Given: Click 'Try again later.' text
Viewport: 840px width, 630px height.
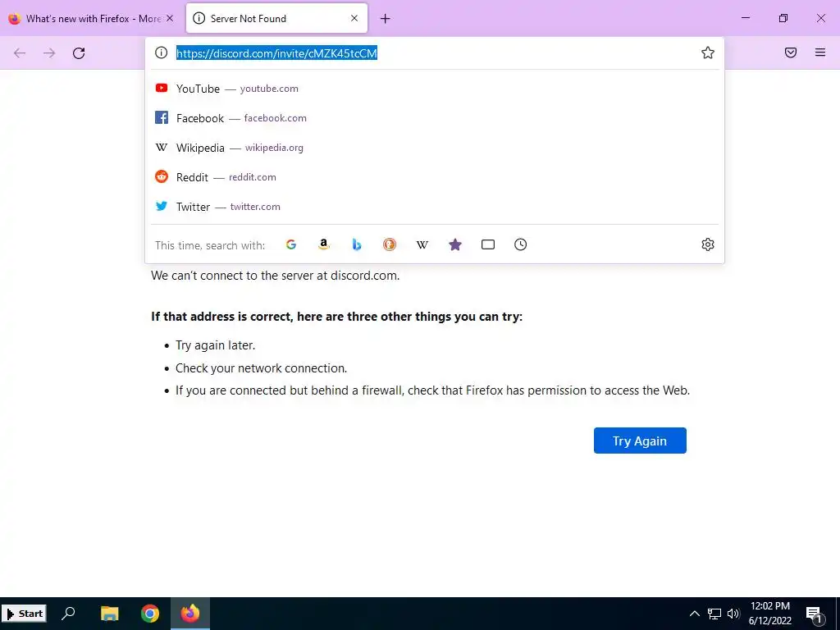Looking at the screenshot, I should point(216,345).
